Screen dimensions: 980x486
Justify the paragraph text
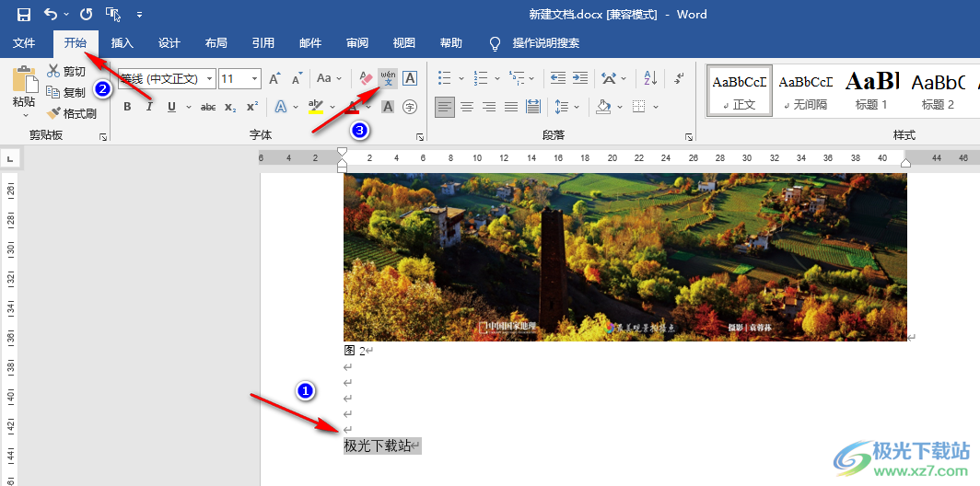[510, 107]
